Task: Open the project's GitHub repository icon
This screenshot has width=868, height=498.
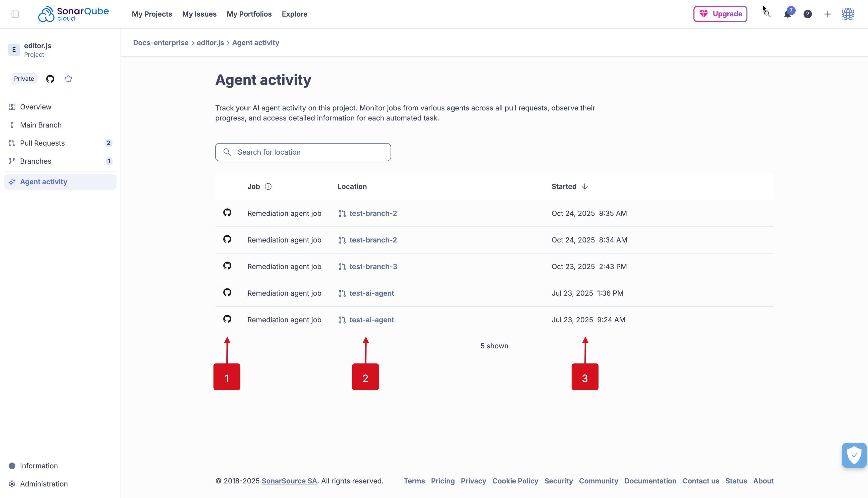Action: coord(50,79)
